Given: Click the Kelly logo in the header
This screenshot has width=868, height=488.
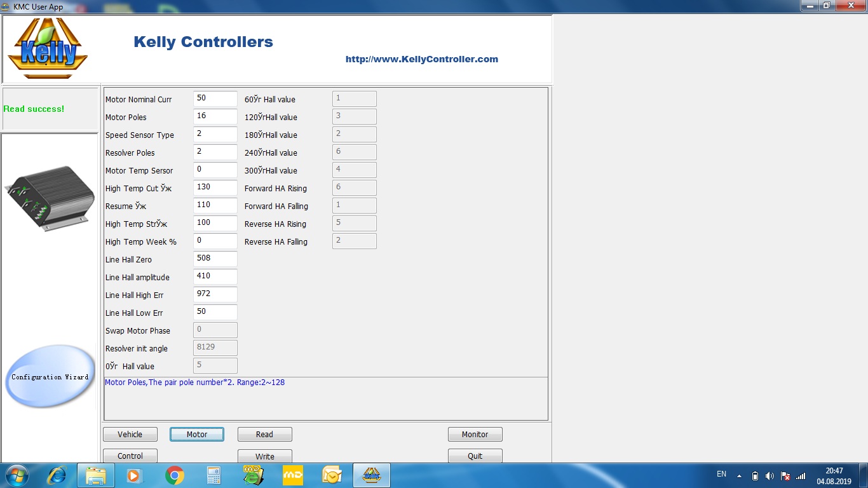Looking at the screenshot, I should (48, 49).
